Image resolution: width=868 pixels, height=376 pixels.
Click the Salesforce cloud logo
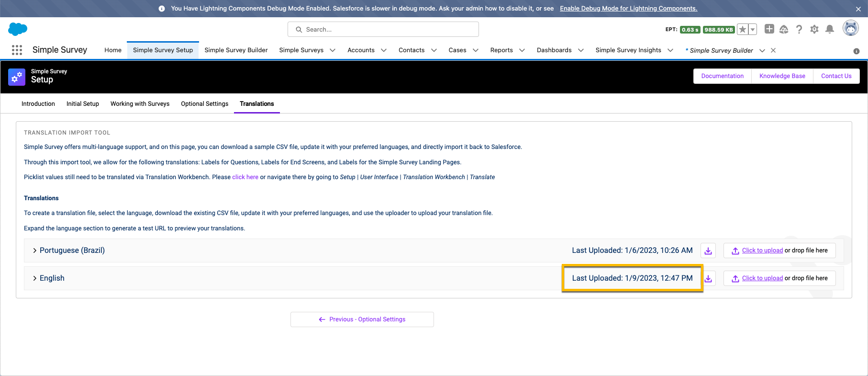(x=18, y=29)
